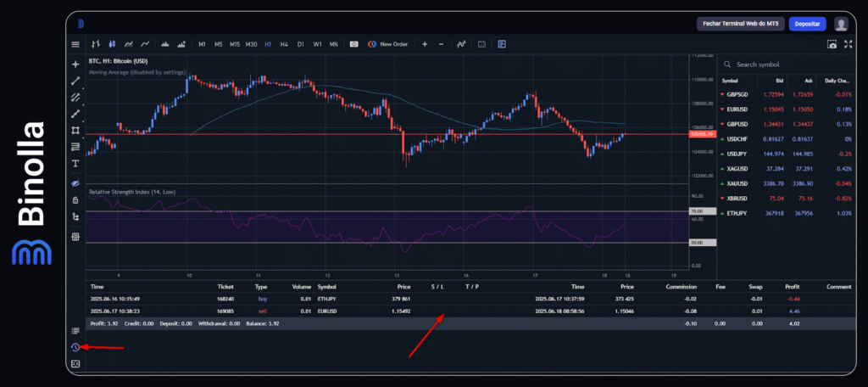Image resolution: width=868 pixels, height=387 pixels.
Task: Open trade history clock icon
Action: pyautogui.click(x=75, y=347)
